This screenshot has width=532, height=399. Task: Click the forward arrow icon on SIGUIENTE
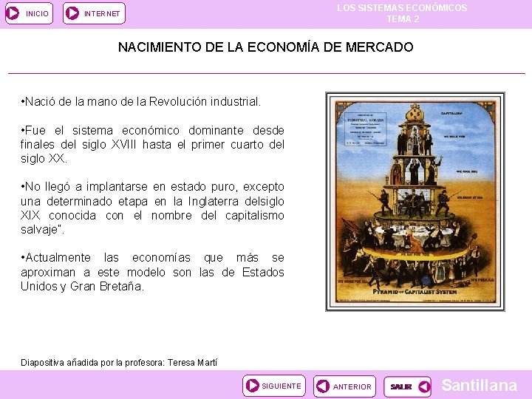pyautogui.click(x=253, y=386)
